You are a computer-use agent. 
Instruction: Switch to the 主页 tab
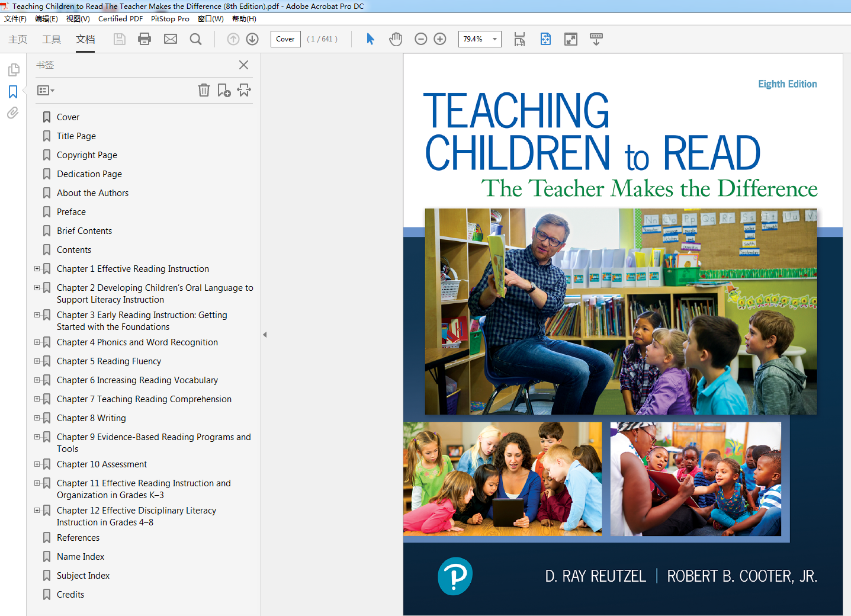[18, 39]
